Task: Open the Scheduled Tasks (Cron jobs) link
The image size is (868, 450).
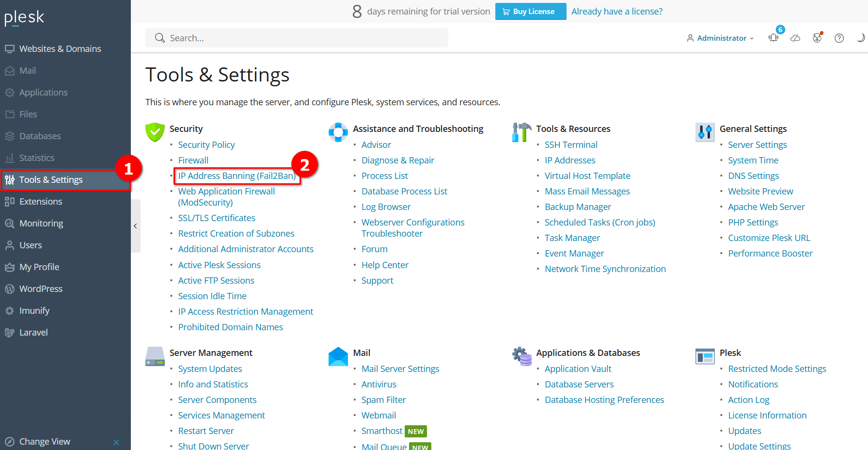Action: click(x=600, y=223)
